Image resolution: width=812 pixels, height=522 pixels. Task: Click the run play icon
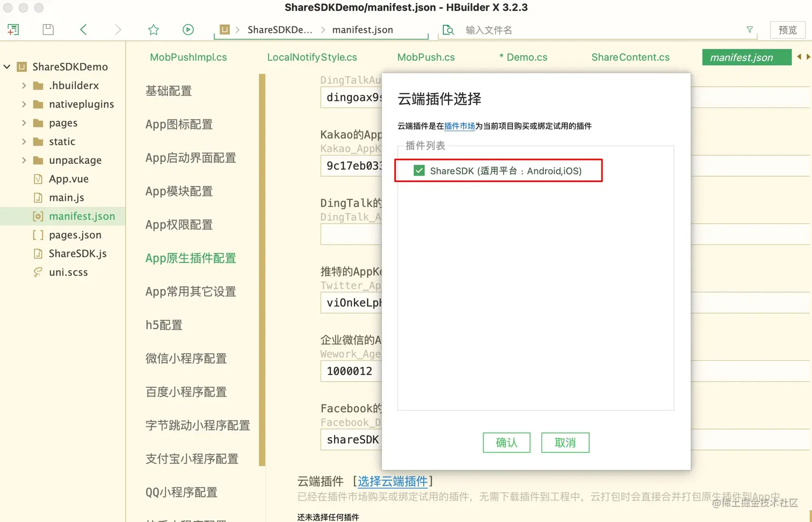click(188, 30)
